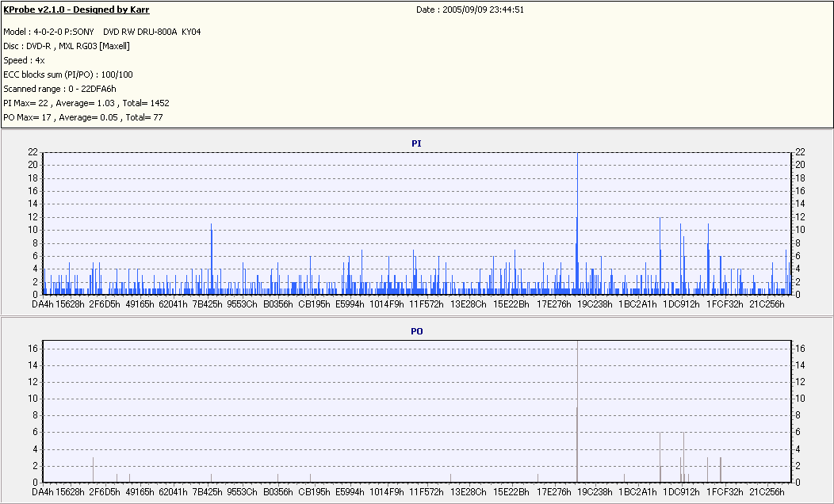Click the KProbe v2.1.0 title heading
Image resolution: width=834 pixels, height=504 pixels.
76,10
